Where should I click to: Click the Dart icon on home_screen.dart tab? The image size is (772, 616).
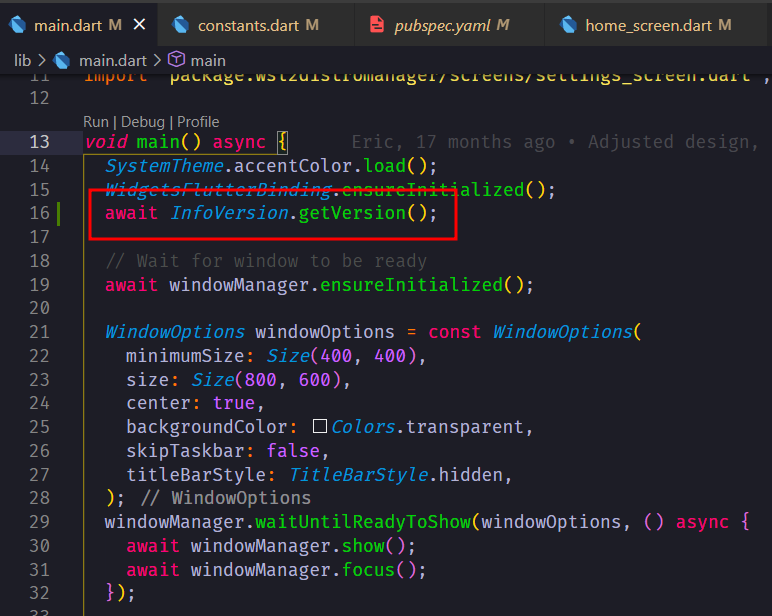[x=568, y=25]
